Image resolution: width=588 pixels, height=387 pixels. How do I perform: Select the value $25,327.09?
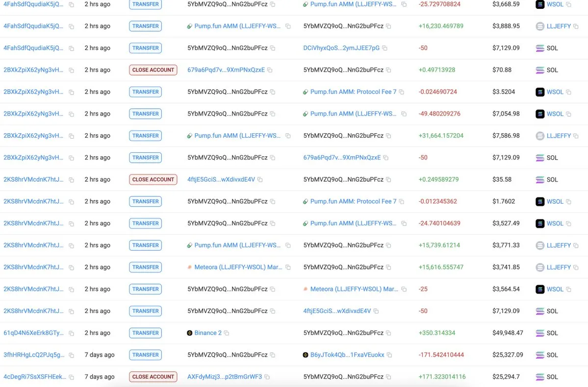[x=508, y=354]
